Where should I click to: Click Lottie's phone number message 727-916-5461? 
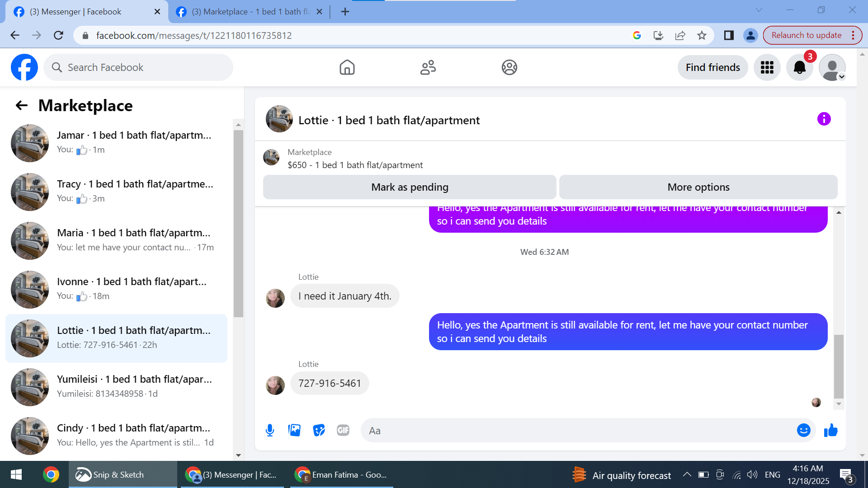tap(330, 383)
